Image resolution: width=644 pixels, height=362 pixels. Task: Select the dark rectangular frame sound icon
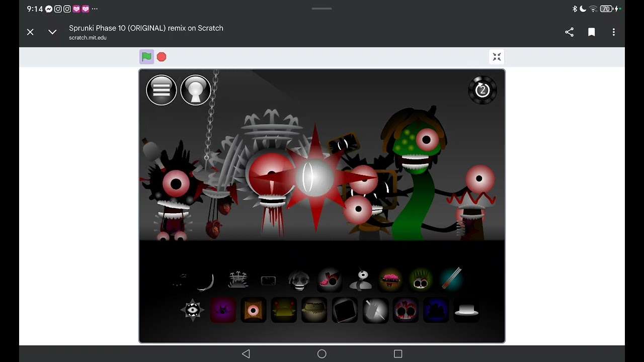pos(268,281)
